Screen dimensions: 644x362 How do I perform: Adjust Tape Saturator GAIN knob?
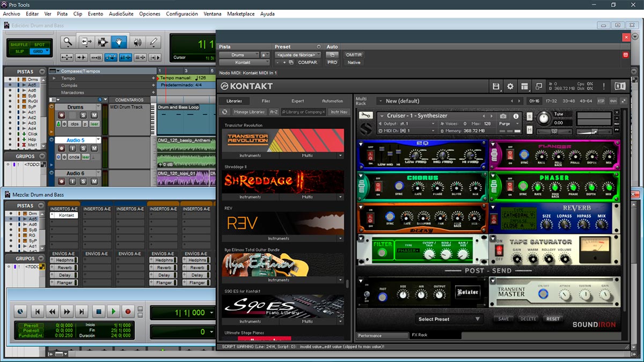point(517,258)
